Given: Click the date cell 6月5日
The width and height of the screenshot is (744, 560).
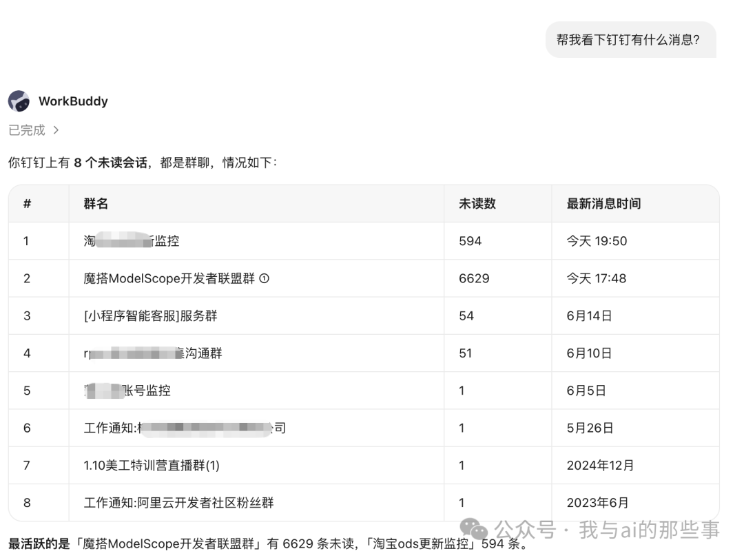Looking at the screenshot, I should pos(586,391).
